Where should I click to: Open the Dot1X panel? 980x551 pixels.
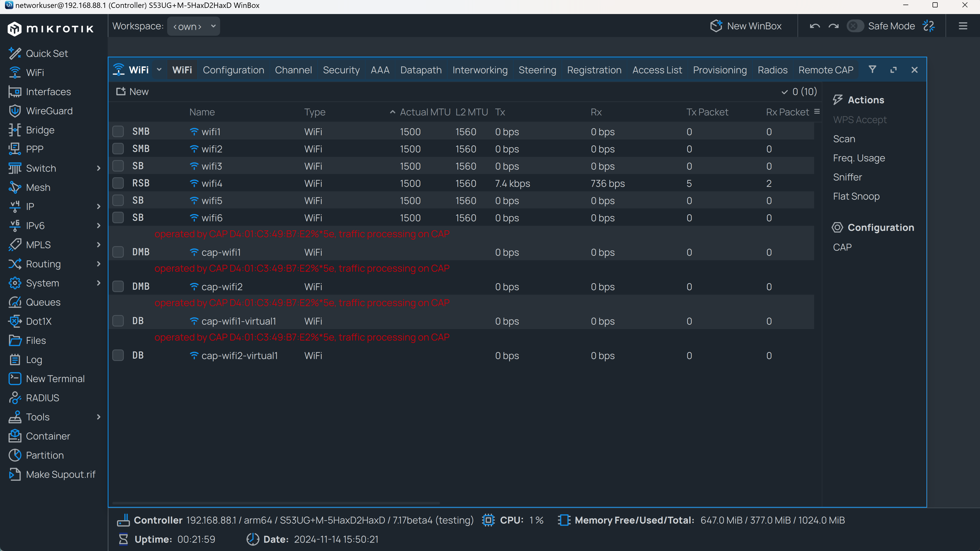pyautogui.click(x=38, y=321)
